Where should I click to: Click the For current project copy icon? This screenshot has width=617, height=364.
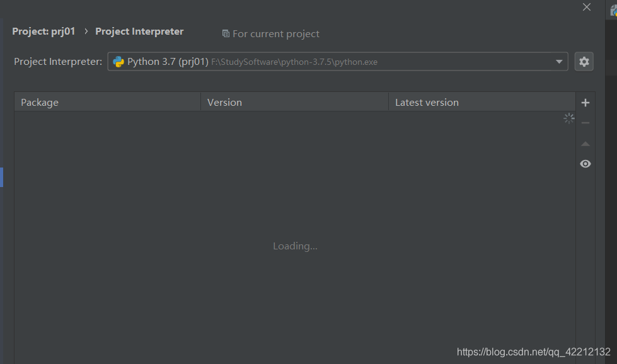(x=226, y=34)
